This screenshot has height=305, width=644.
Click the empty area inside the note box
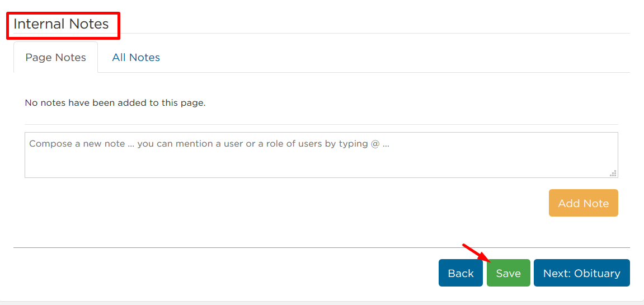pos(321,165)
